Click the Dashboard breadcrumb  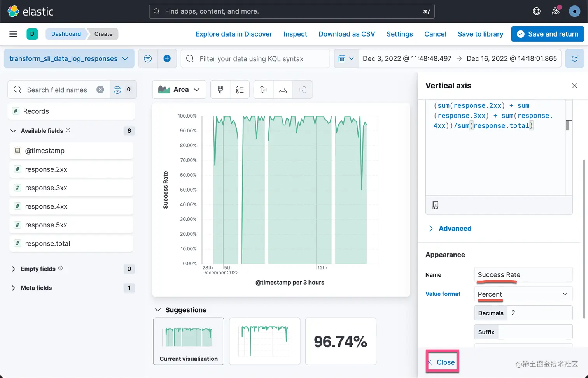(66, 34)
